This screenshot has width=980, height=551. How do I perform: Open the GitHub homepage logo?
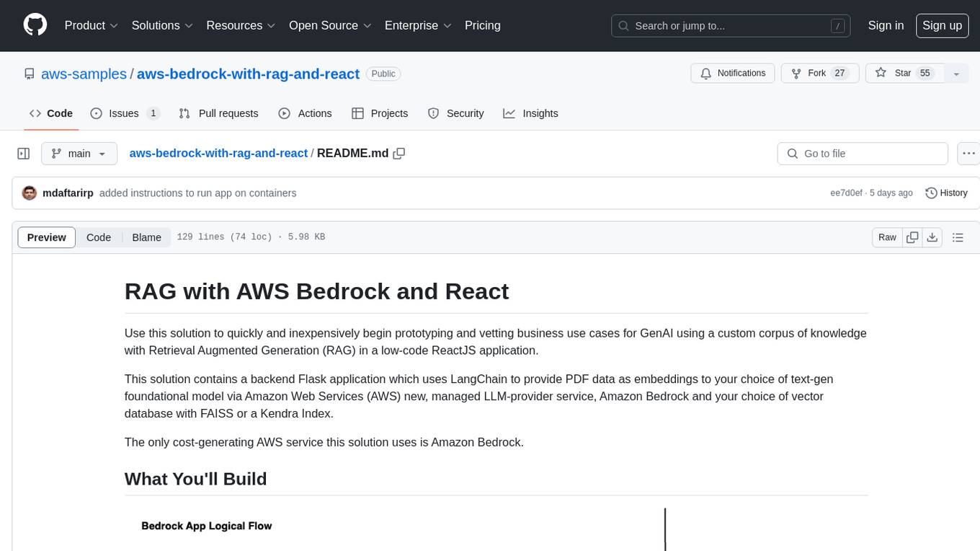tap(35, 25)
